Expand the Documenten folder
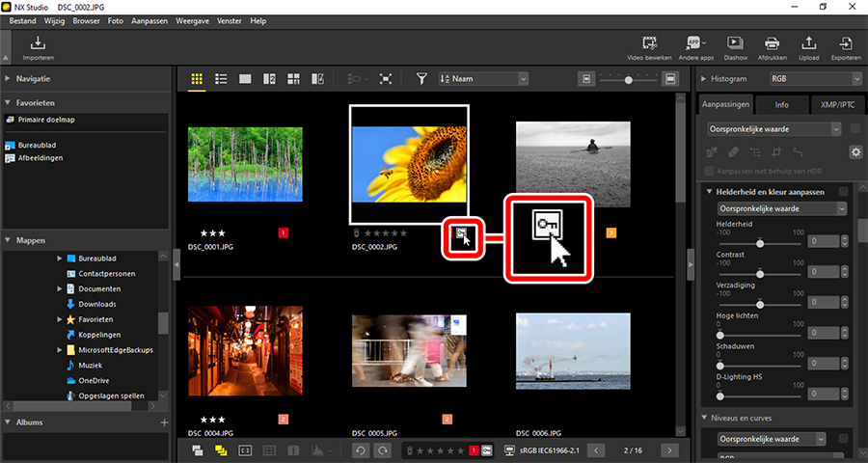 tap(60, 289)
